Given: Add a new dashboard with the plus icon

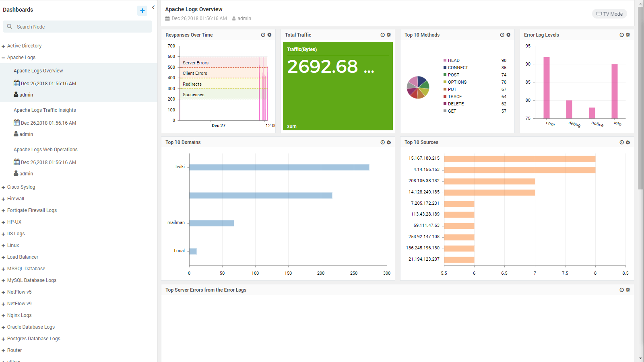Looking at the screenshot, I should (142, 10).
